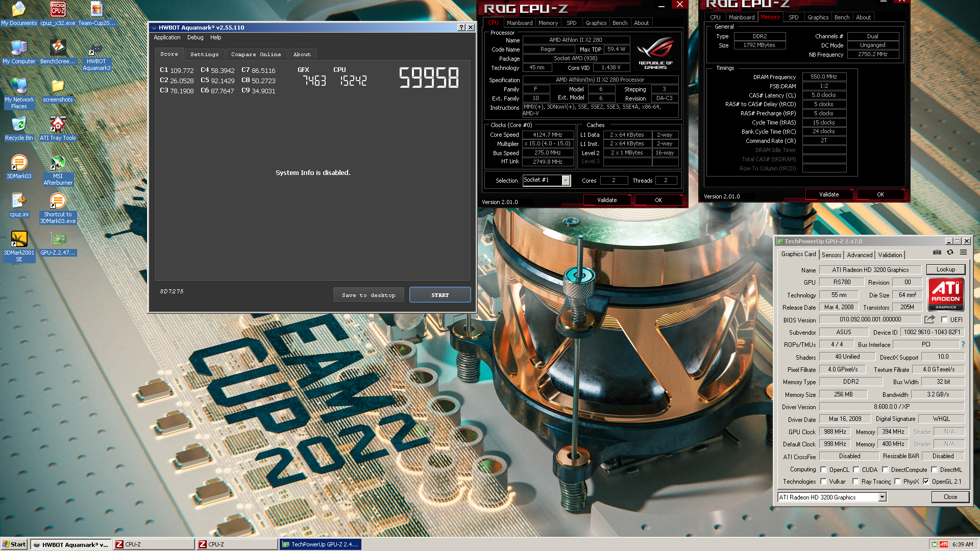Click GPU Name field ATI Radeon HD 3200
The image size is (980, 551).
[x=870, y=270]
